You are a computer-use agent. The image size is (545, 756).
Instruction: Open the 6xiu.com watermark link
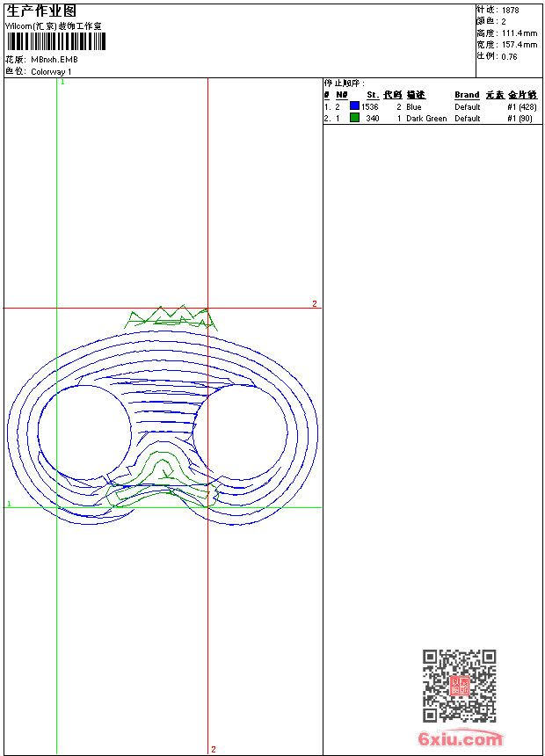point(461,740)
